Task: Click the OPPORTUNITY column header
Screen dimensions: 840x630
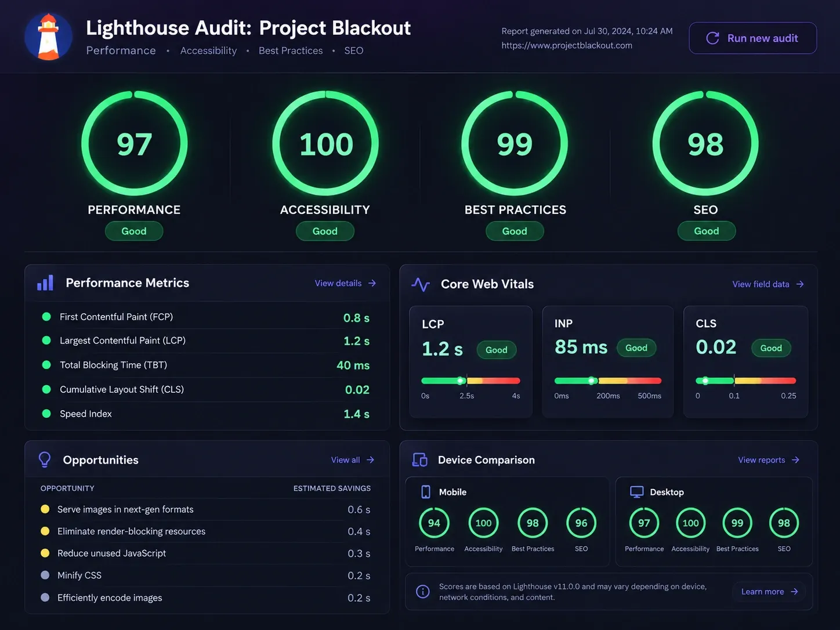Action: click(67, 488)
